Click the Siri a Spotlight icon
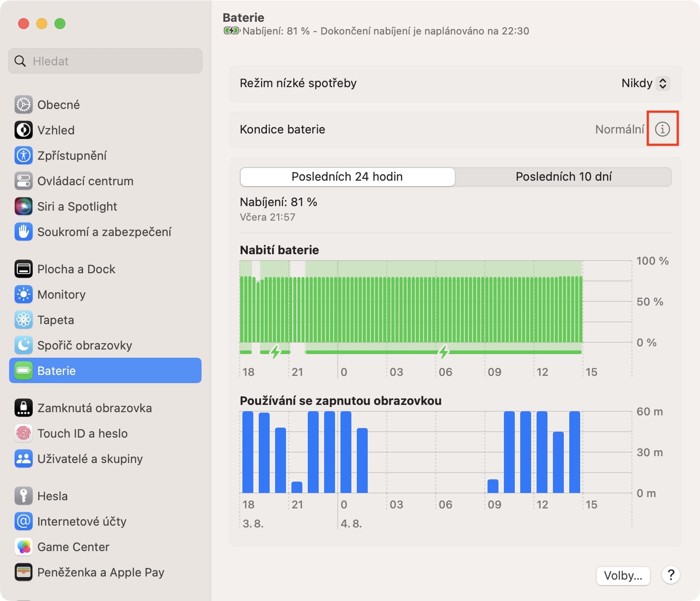 click(24, 207)
